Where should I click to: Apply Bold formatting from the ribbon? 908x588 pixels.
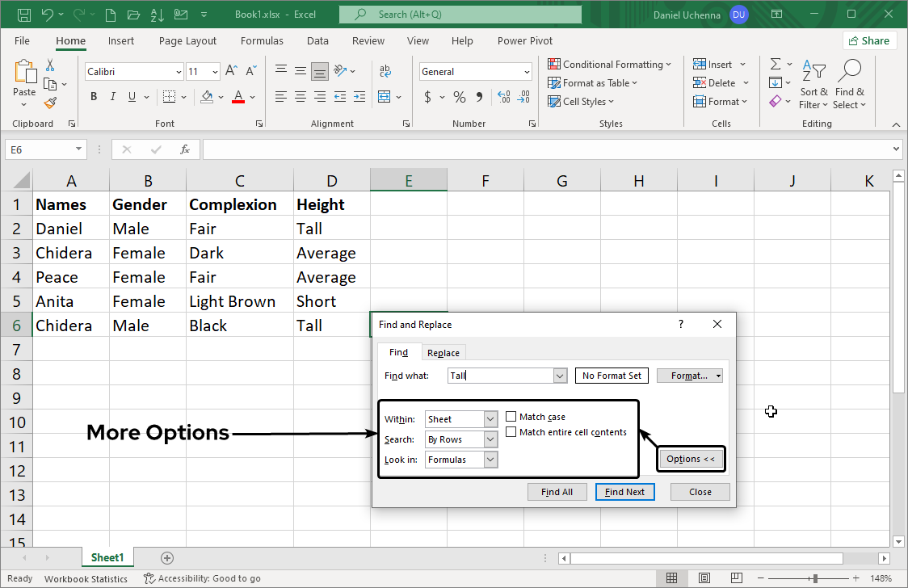pyautogui.click(x=94, y=97)
